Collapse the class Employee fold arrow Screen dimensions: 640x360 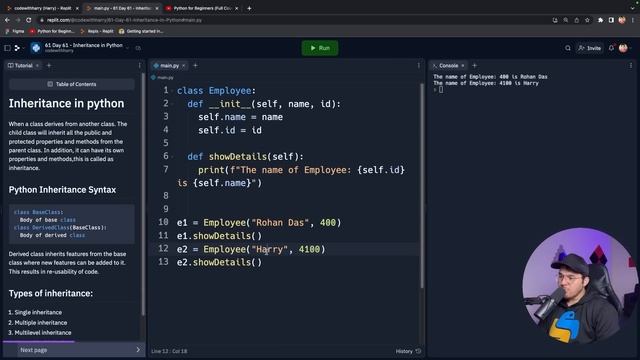point(173,91)
